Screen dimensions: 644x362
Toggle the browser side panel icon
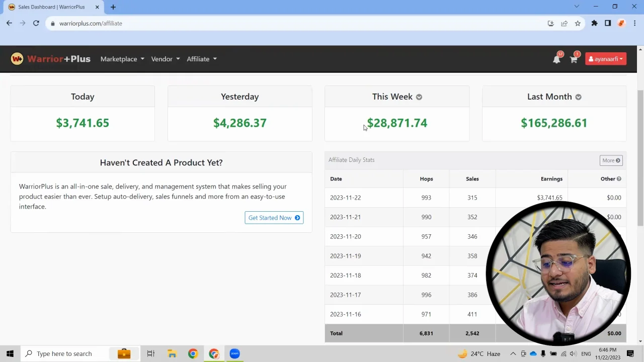point(608,23)
